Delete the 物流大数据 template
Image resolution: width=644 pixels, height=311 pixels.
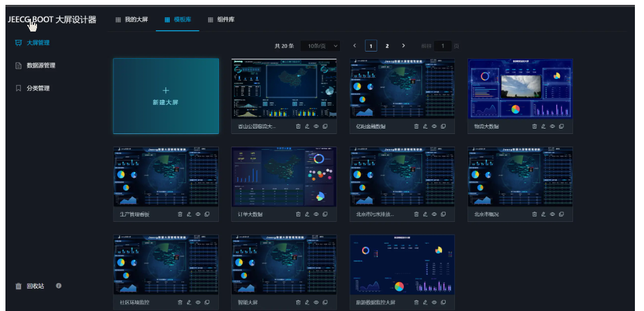click(534, 127)
